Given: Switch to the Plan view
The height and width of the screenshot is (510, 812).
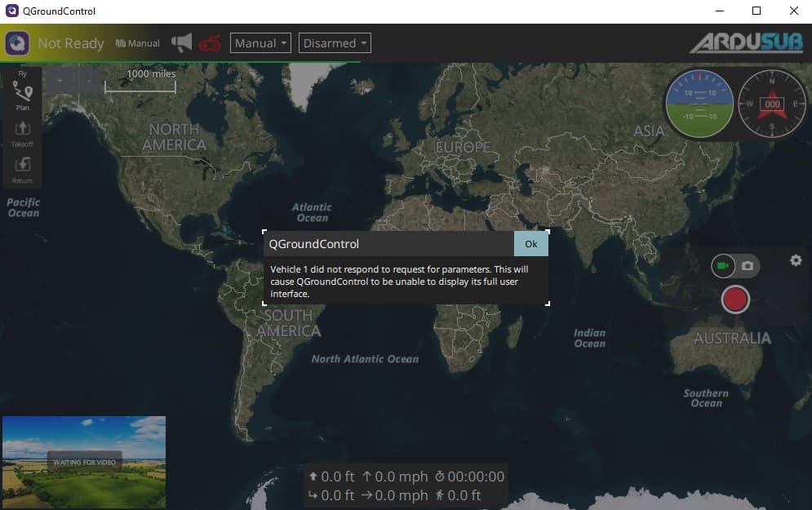Looking at the screenshot, I should [22, 96].
